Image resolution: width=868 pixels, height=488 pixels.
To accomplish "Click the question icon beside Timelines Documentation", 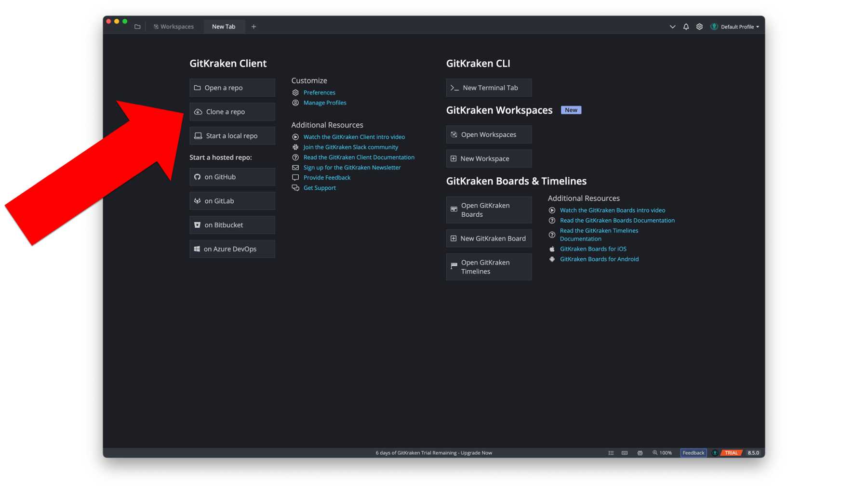I will click(x=552, y=235).
